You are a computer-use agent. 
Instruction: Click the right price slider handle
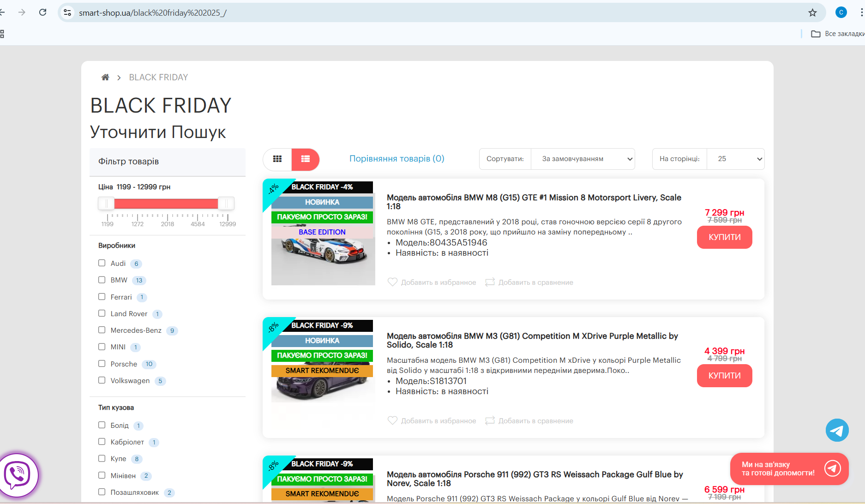coord(226,204)
